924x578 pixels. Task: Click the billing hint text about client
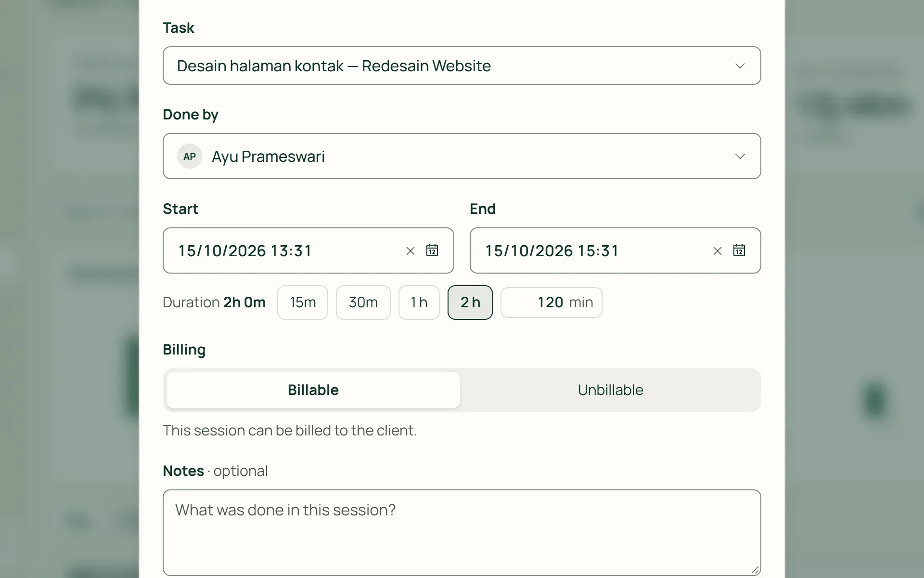coord(290,431)
